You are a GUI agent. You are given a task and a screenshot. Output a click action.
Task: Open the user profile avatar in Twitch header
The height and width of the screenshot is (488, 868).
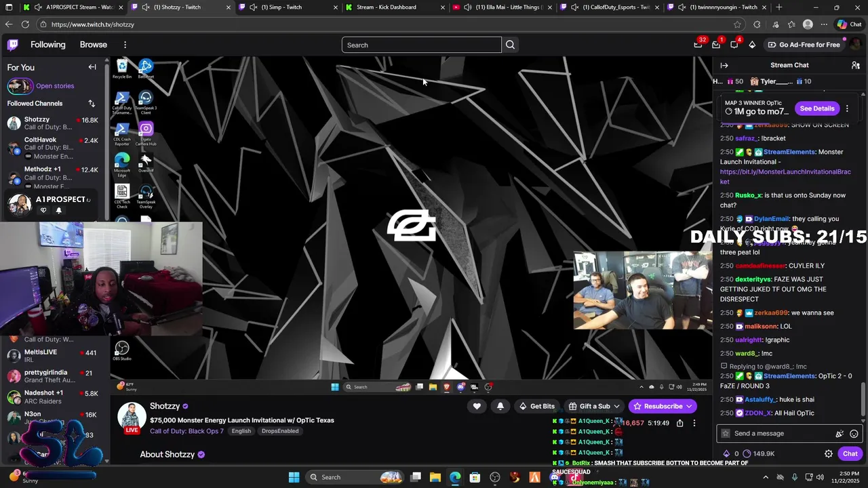[856, 45]
